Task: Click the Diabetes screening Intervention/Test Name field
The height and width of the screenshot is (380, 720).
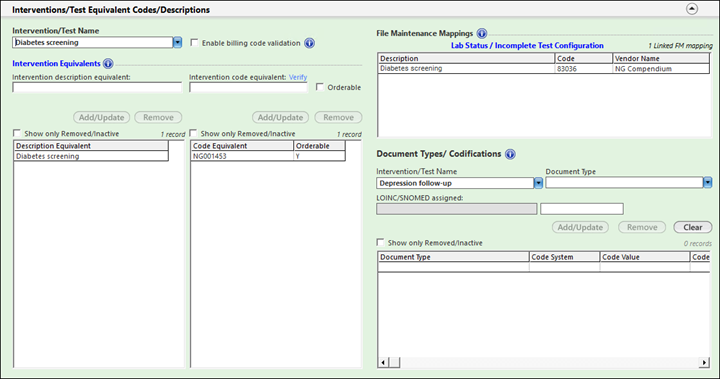Action: click(x=93, y=42)
